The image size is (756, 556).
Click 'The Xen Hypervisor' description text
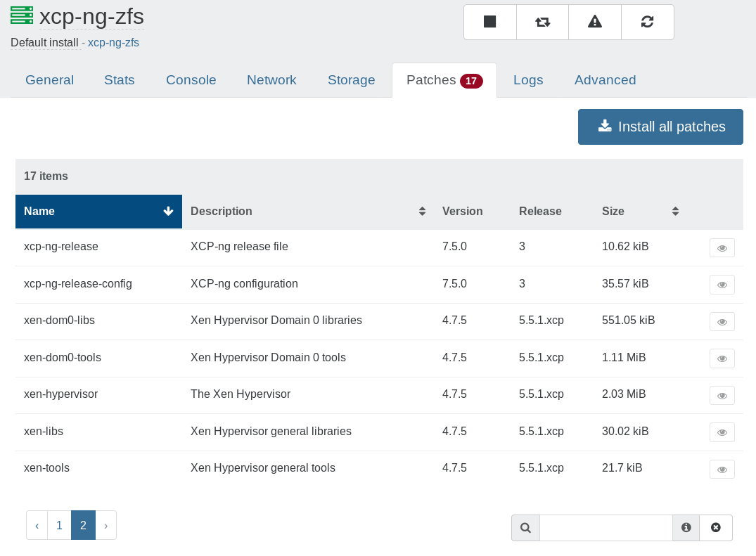[x=240, y=394]
